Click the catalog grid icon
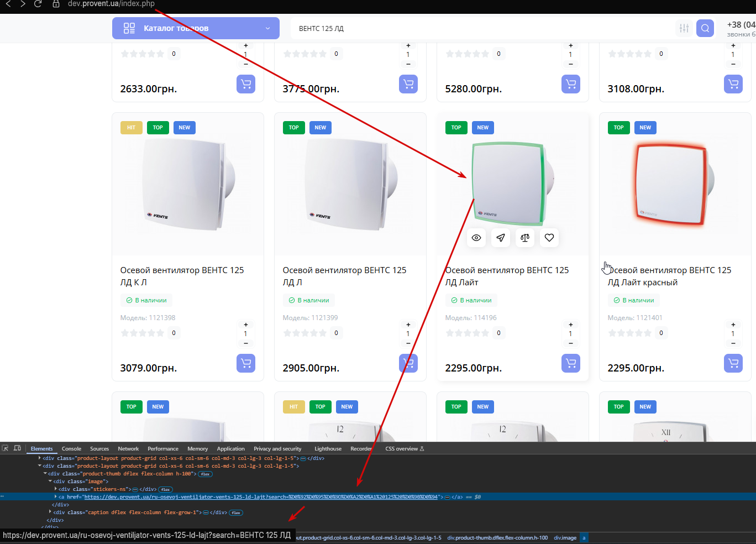756x544 pixels. pos(129,28)
